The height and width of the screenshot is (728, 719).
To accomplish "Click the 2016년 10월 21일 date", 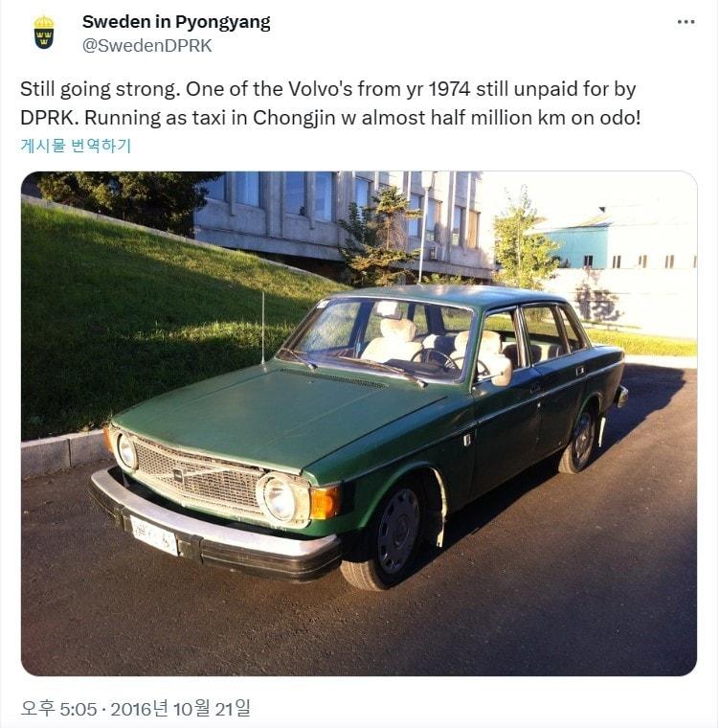I will point(181,709).
